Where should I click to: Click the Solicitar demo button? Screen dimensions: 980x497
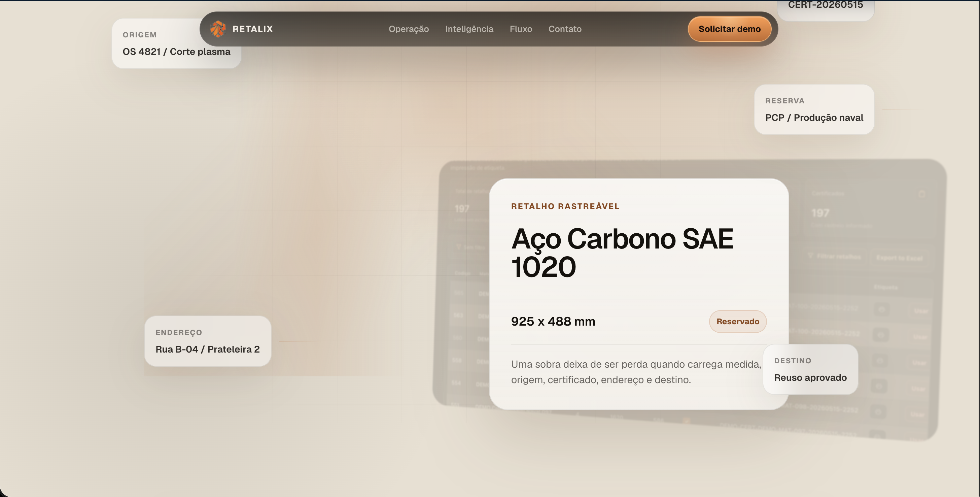pyautogui.click(x=729, y=29)
